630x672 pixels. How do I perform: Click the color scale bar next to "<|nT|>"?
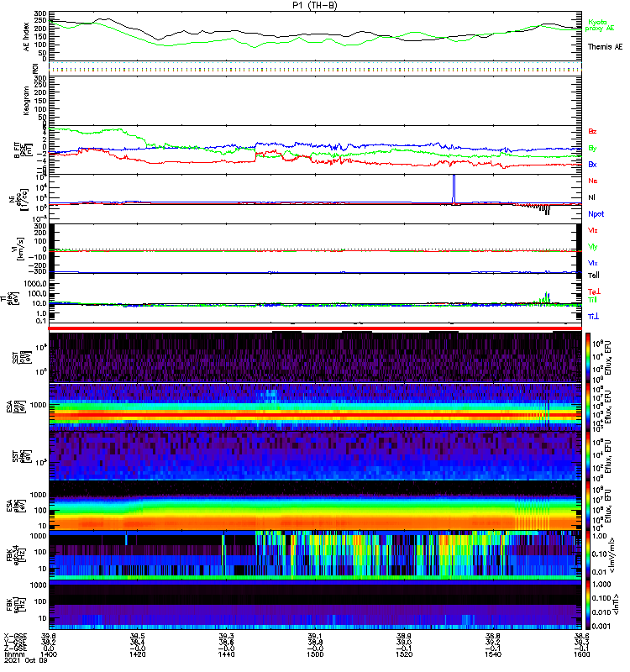pos(588,605)
